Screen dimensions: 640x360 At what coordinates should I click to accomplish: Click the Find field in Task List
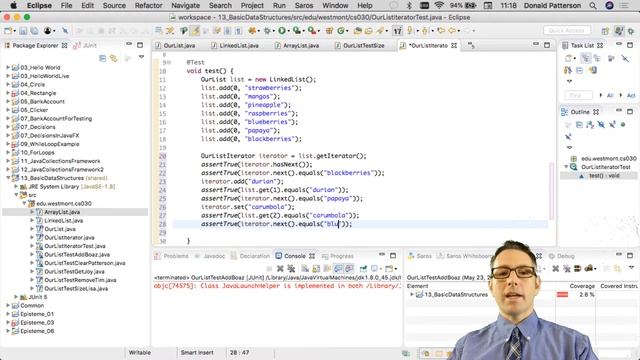coord(578,95)
